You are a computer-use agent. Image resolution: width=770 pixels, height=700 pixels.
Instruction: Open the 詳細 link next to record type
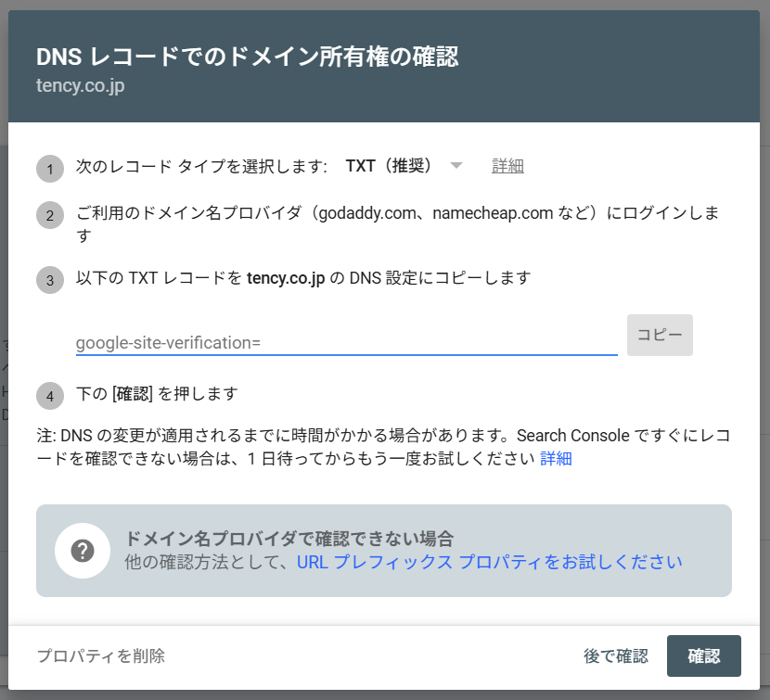(x=507, y=166)
